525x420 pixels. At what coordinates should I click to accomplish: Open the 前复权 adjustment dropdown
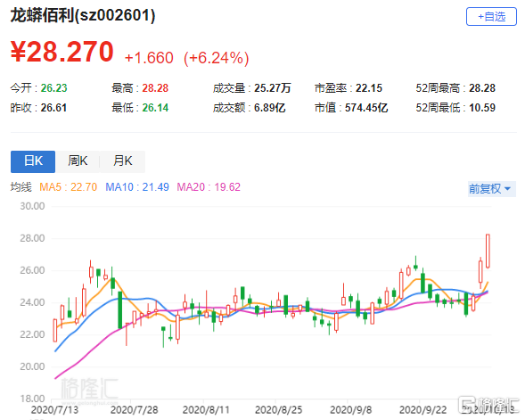coord(491,189)
